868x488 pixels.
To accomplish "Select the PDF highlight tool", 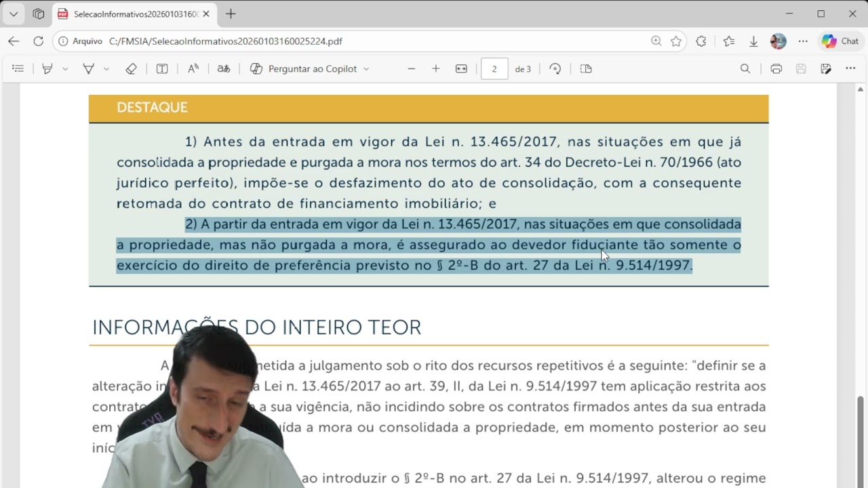I will (47, 68).
